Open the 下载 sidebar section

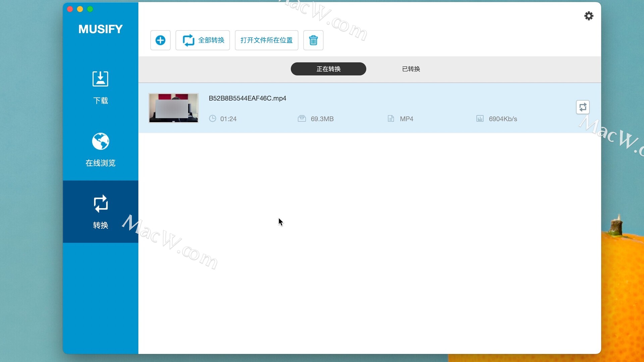coord(100,87)
